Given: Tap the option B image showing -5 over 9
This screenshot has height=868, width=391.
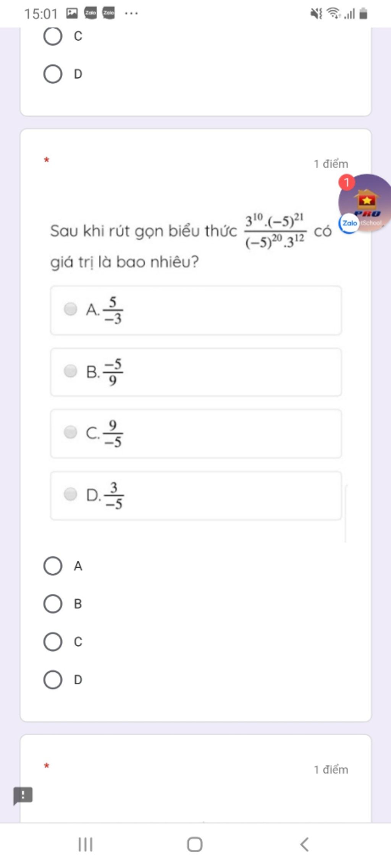Looking at the screenshot, I should [196, 372].
